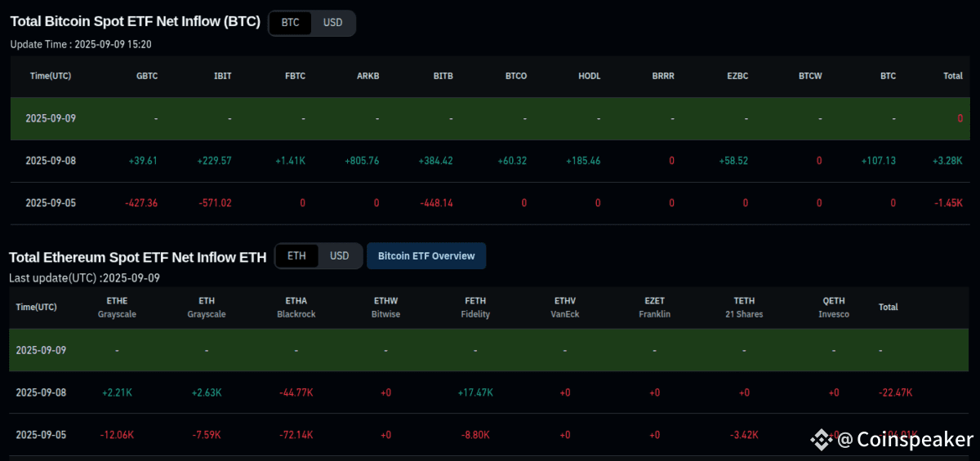The image size is (980, 461).
Task: Select the +384.42 BITB inflow value
Action: [435, 161]
